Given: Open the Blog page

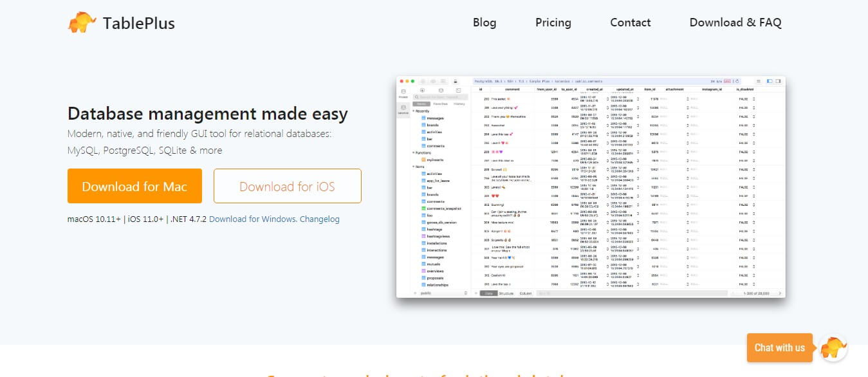Looking at the screenshot, I should (x=485, y=23).
